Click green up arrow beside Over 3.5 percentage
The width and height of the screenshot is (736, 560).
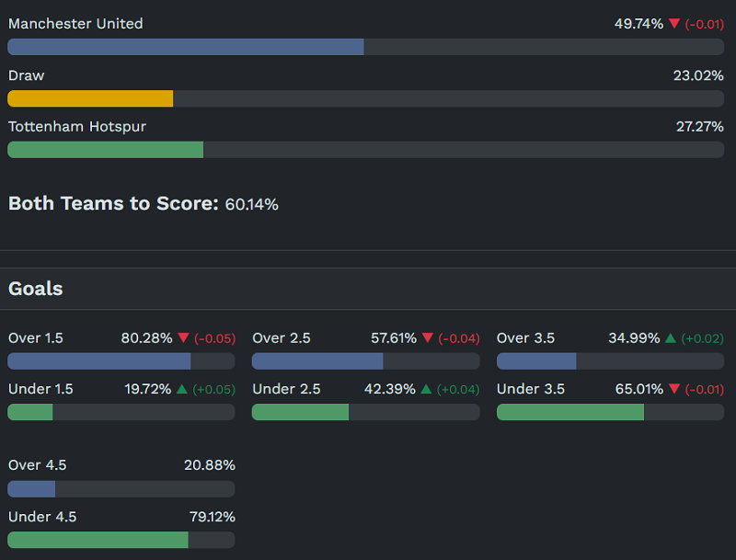pos(671,338)
